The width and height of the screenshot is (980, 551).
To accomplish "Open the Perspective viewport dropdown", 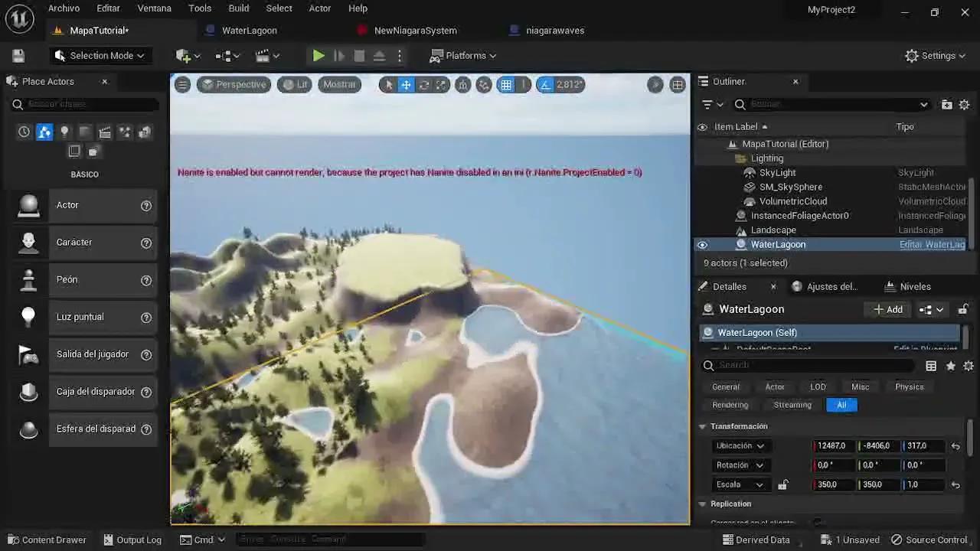I will [234, 84].
